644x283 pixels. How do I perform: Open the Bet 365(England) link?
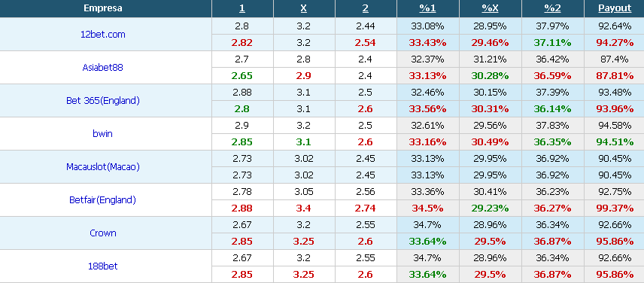[x=102, y=101]
